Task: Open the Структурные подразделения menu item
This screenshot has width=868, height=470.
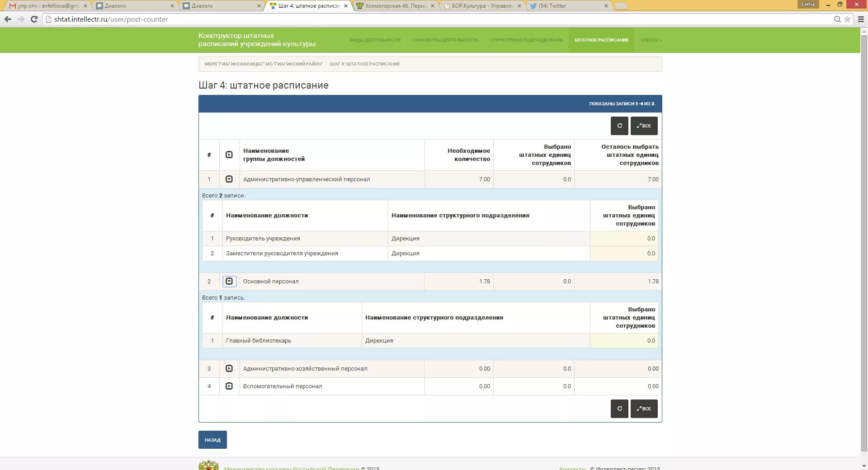Action: pyautogui.click(x=526, y=40)
